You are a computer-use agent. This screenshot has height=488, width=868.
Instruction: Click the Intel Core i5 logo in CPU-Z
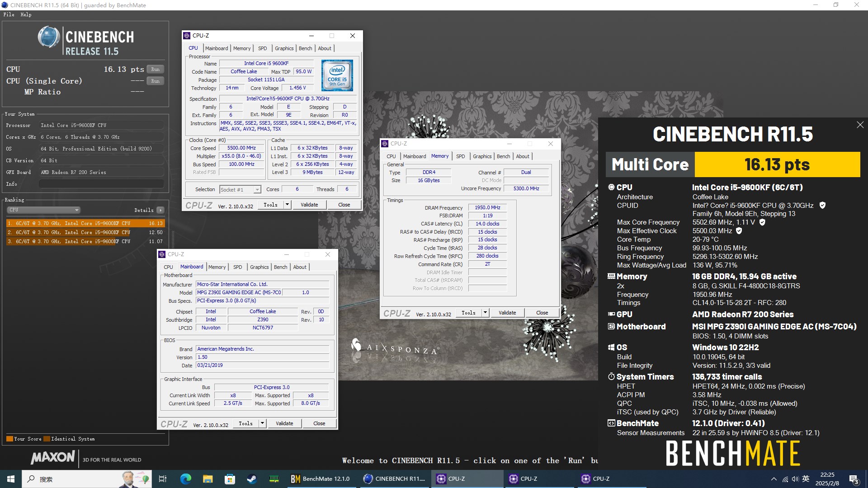(x=337, y=75)
